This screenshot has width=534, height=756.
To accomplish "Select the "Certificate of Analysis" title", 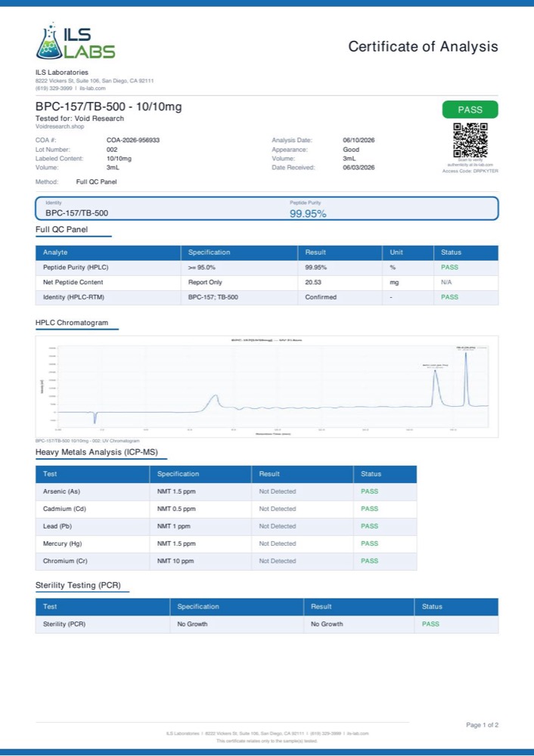I will (x=423, y=46).
